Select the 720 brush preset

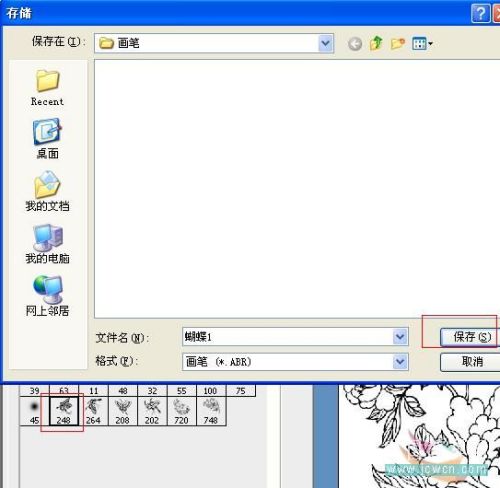point(181,411)
